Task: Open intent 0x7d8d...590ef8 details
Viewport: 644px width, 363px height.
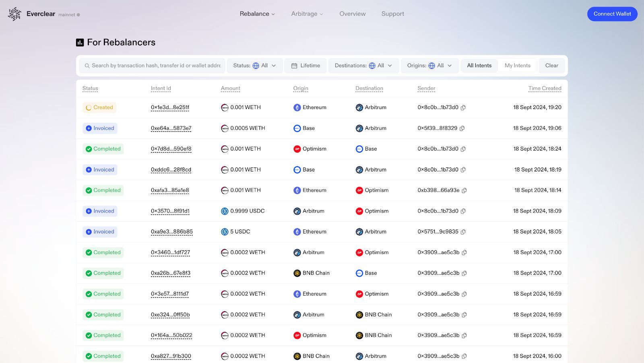Action: [171, 149]
